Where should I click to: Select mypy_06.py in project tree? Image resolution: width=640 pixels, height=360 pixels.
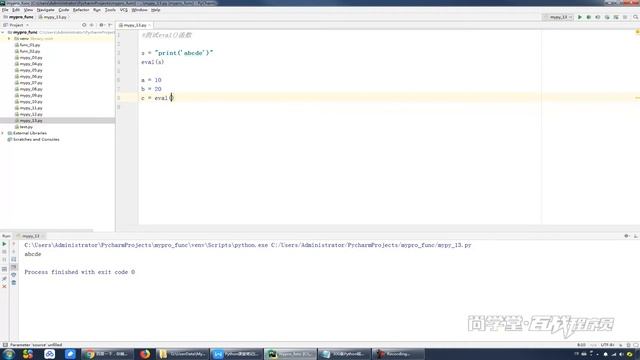tap(30, 76)
